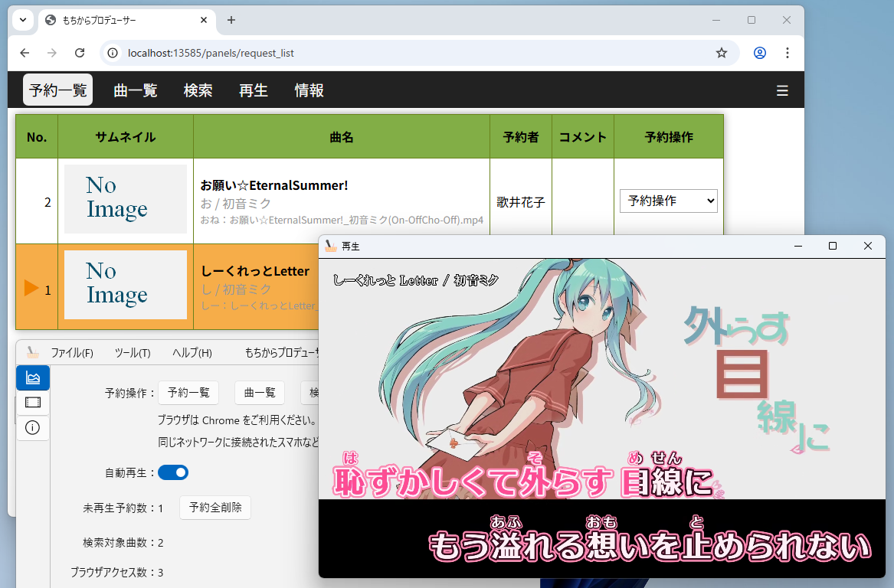Close the 再生 player window
This screenshot has width=894, height=588.
point(868,246)
